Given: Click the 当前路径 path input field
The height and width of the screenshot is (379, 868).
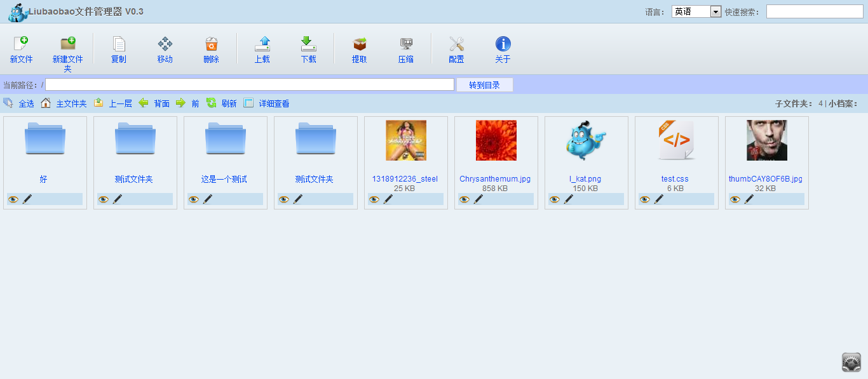Looking at the screenshot, I should 250,84.
